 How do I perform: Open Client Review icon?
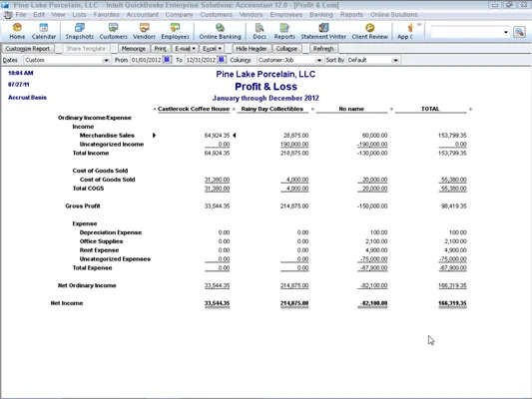point(370,31)
